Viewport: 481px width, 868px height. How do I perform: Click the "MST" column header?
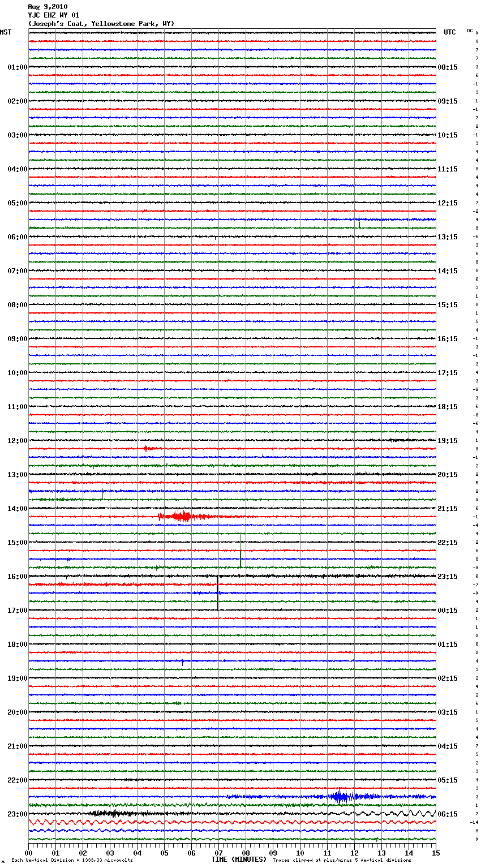coord(6,32)
